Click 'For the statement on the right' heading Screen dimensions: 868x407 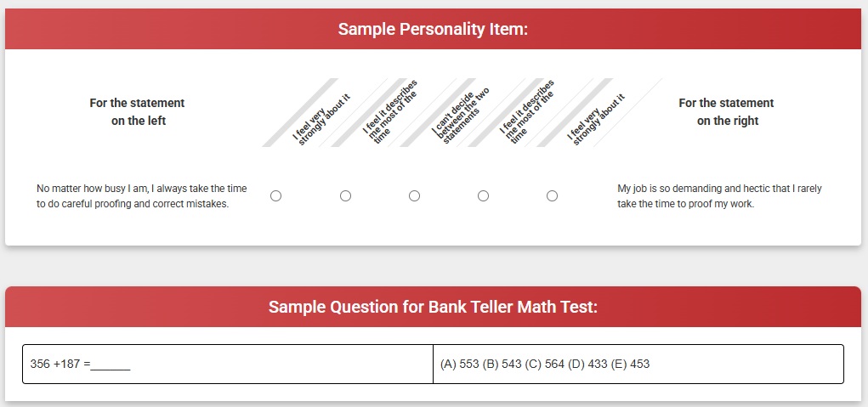pyautogui.click(x=727, y=111)
